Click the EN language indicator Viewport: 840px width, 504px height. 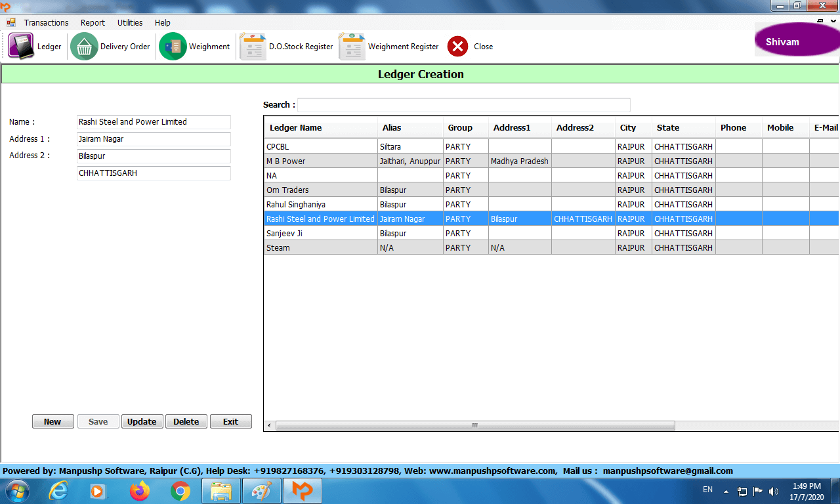click(707, 490)
